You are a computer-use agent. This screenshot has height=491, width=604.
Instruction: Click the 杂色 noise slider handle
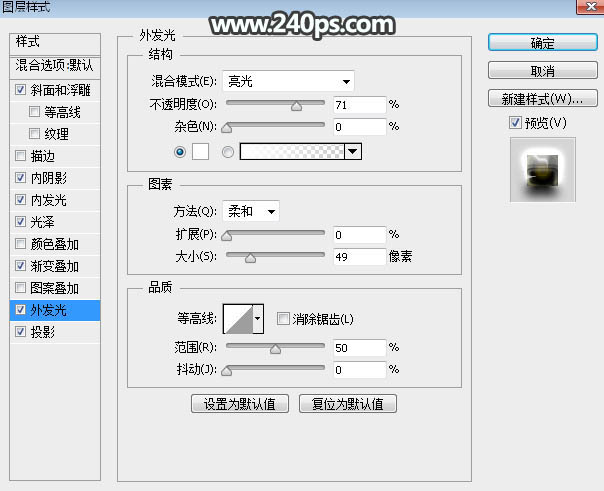click(x=226, y=128)
